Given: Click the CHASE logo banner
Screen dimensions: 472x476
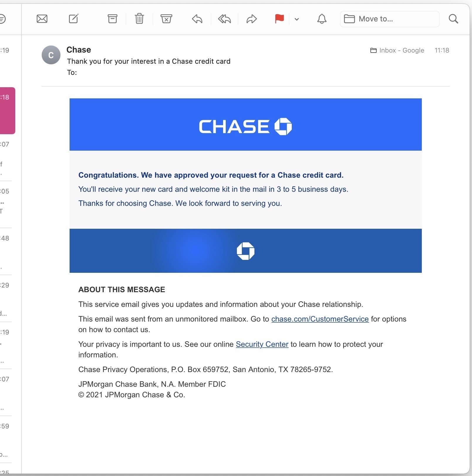Looking at the screenshot, I should [246, 125].
